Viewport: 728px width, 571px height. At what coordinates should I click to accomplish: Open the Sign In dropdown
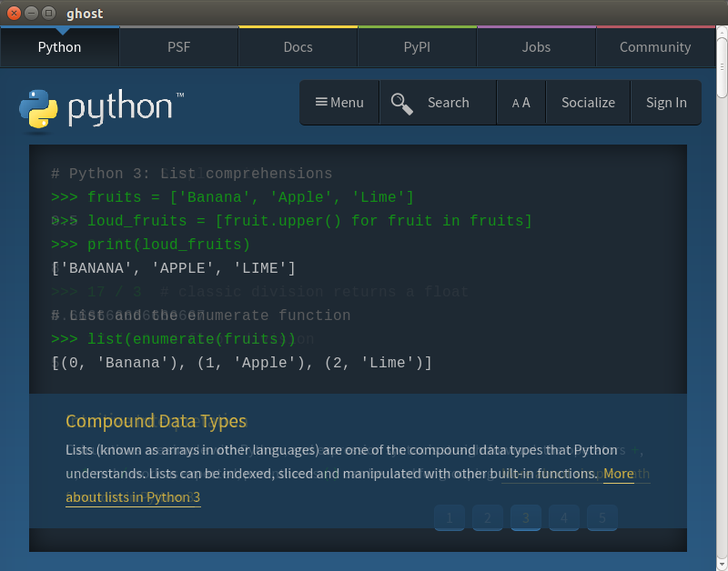pos(666,103)
